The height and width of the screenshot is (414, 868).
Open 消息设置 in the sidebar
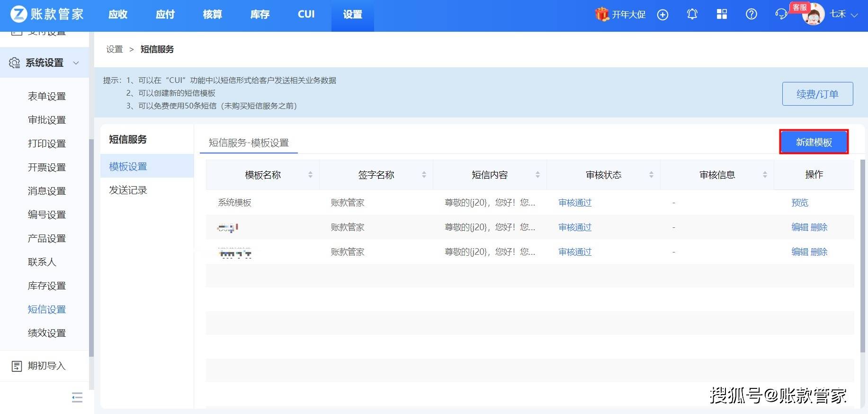[x=47, y=191]
